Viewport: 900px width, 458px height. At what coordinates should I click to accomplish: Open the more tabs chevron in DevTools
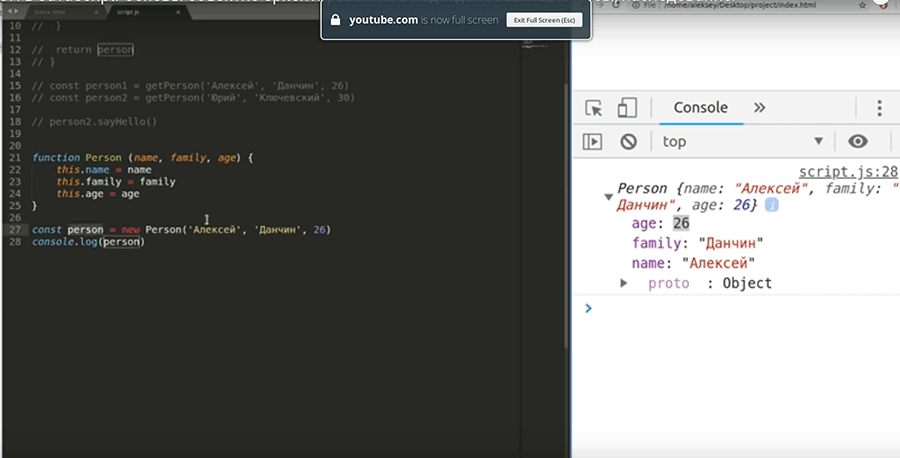(759, 108)
